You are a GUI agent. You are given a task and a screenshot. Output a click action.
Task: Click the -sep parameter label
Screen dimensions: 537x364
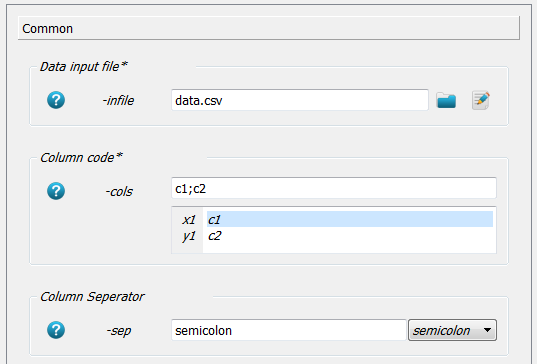pyautogui.click(x=118, y=330)
